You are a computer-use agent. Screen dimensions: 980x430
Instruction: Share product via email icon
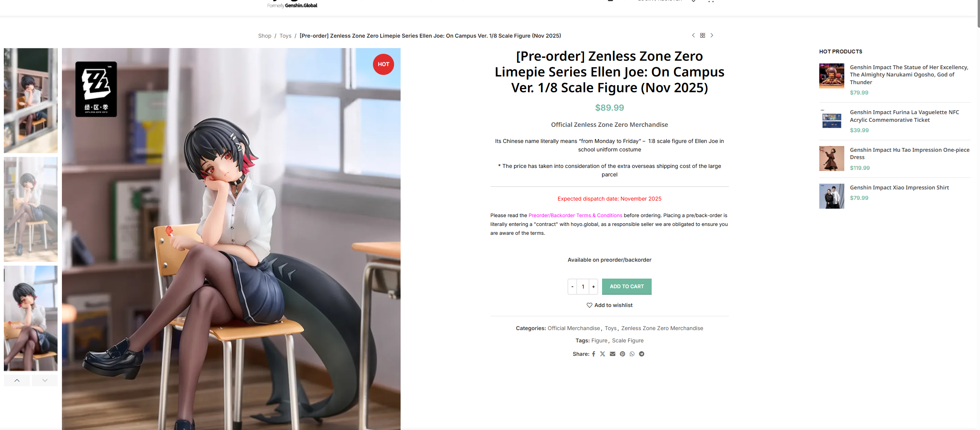coord(612,354)
